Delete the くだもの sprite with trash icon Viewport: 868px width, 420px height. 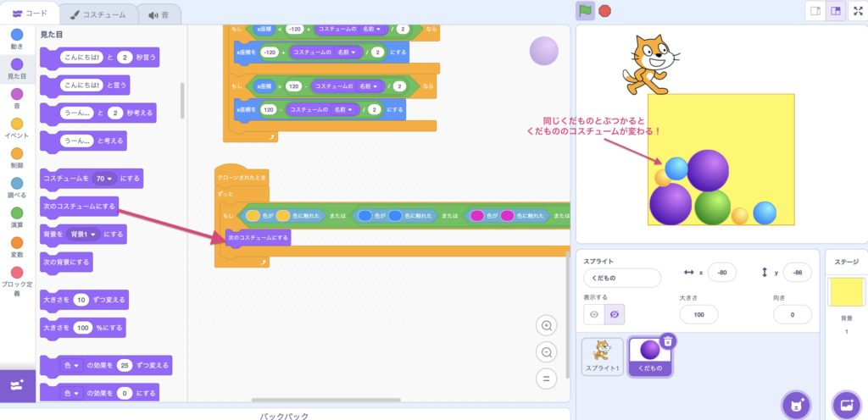[668, 341]
